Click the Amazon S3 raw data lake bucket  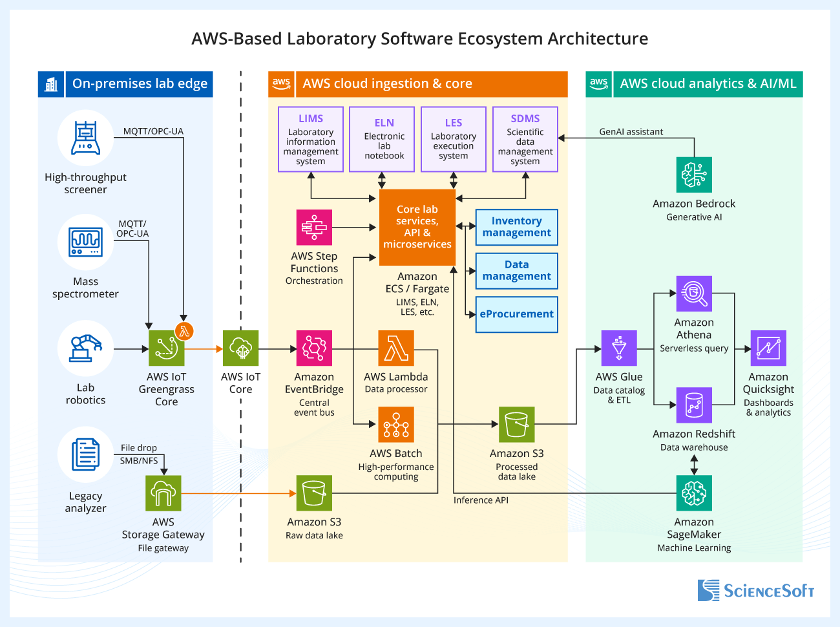click(x=314, y=493)
